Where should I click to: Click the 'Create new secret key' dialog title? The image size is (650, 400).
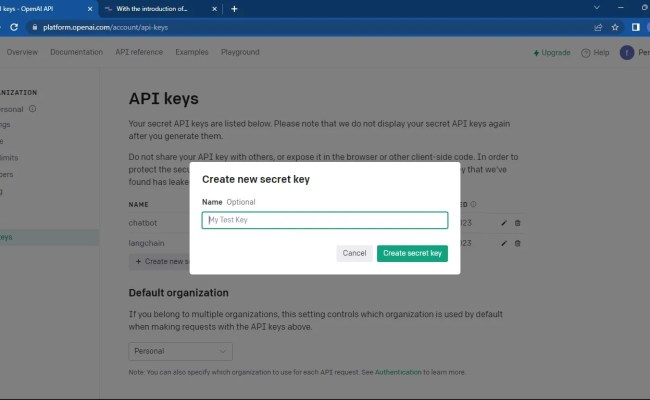(256, 179)
